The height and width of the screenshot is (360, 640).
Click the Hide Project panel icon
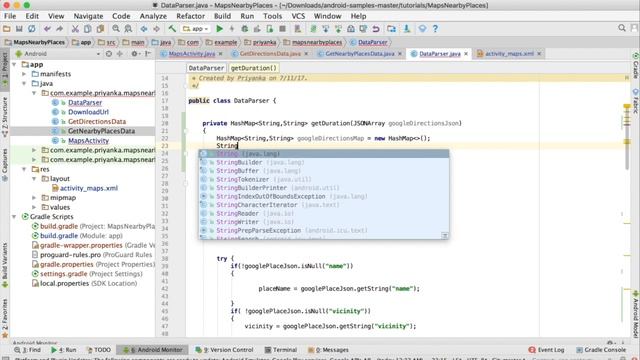[x=148, y=53]
